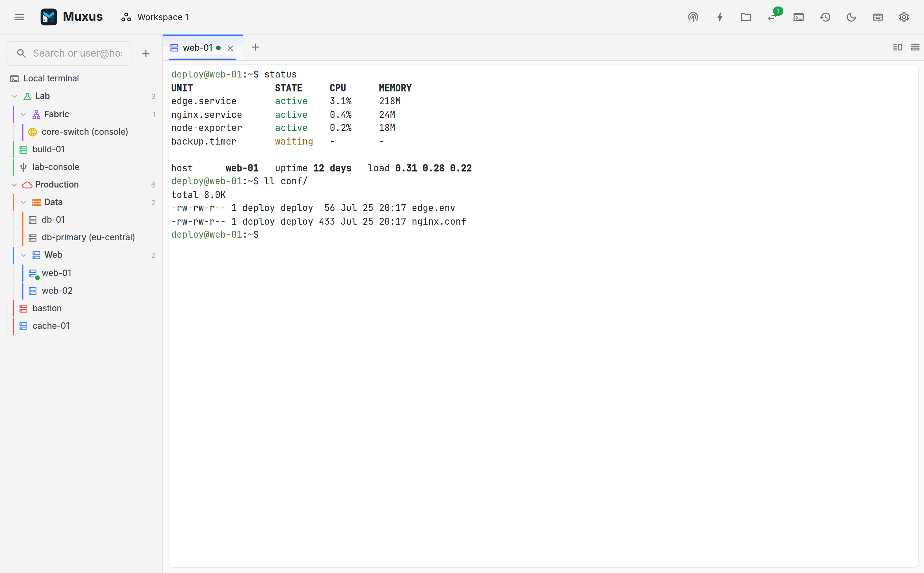The image size is (924, 573).
Task: Collapse the Lab group chevron
Action: point(14,96)
